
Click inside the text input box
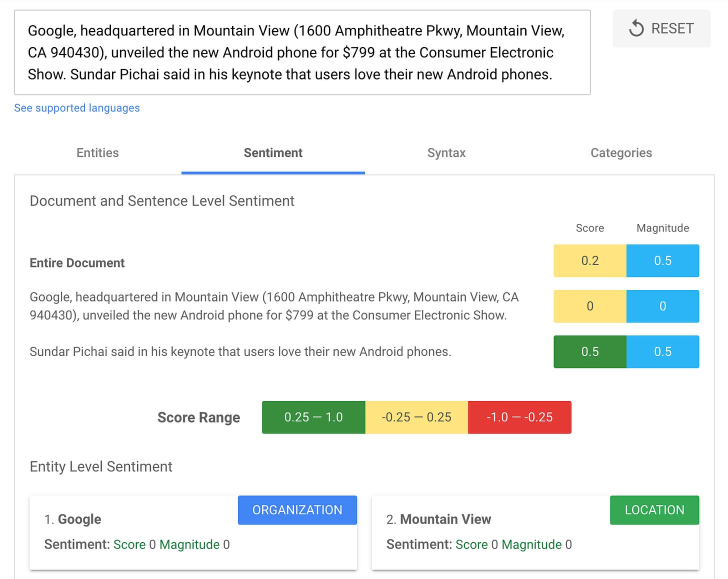click(x=302, y=52)
